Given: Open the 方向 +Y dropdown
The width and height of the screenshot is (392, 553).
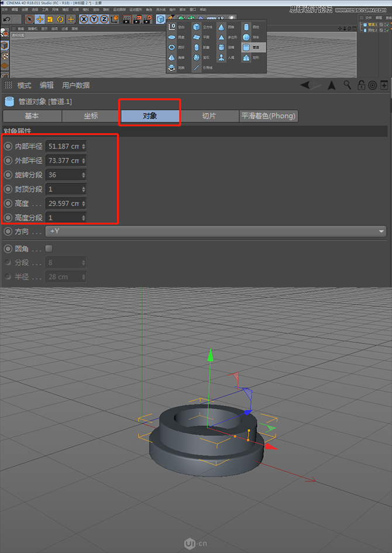Looking at the screenshot, I should (215, 231).
